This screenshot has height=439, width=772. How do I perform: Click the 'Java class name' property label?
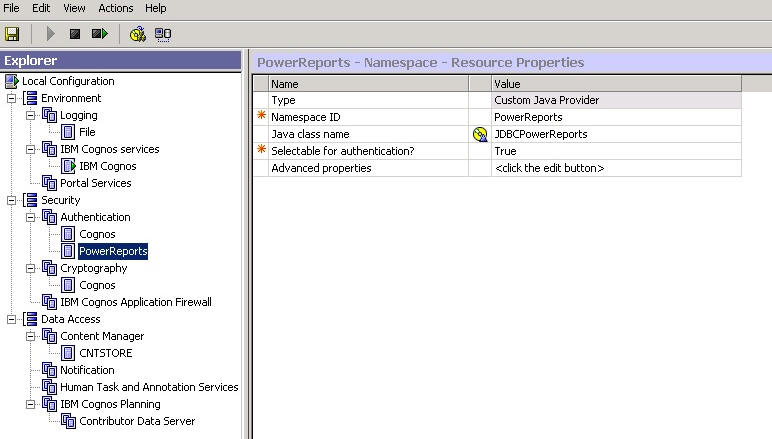tap(310, 134)
